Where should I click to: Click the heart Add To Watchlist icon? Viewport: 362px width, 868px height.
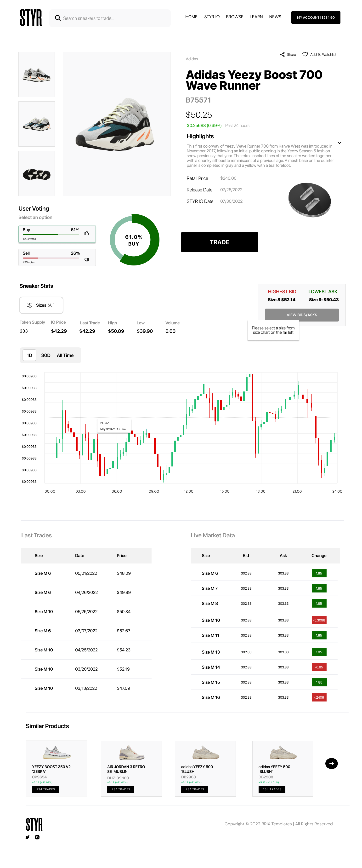(x=305, y=54)
